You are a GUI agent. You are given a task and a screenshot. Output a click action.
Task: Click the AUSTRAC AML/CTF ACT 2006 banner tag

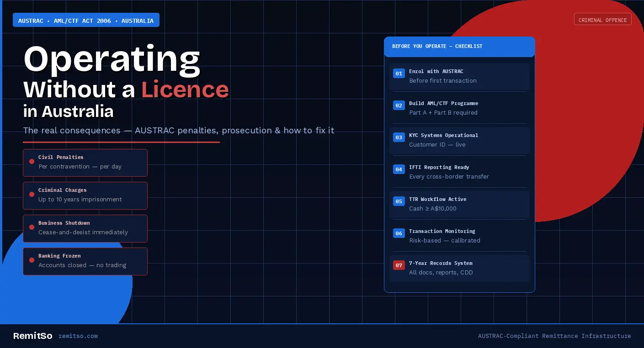(x=86, y=21)
